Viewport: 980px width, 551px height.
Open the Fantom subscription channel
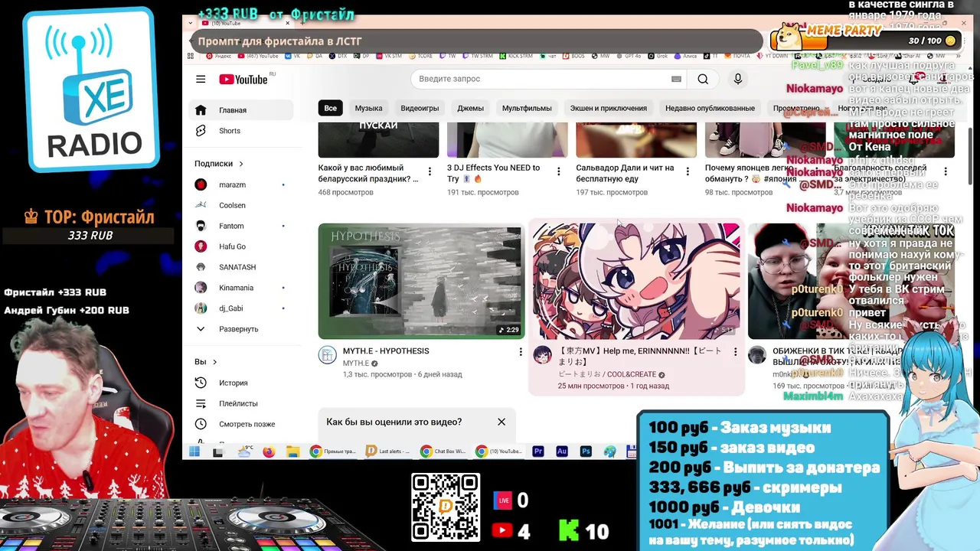[x=240, y=226]
